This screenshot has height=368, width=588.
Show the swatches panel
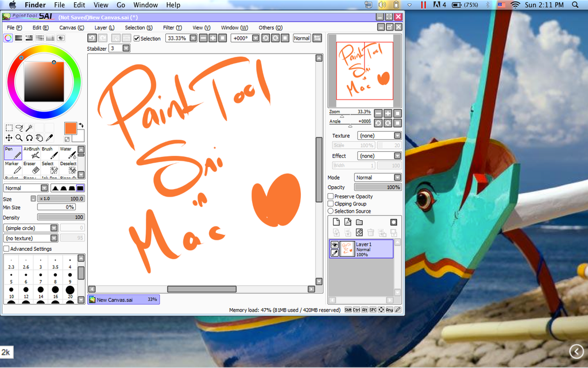click(x=50, y=38)
